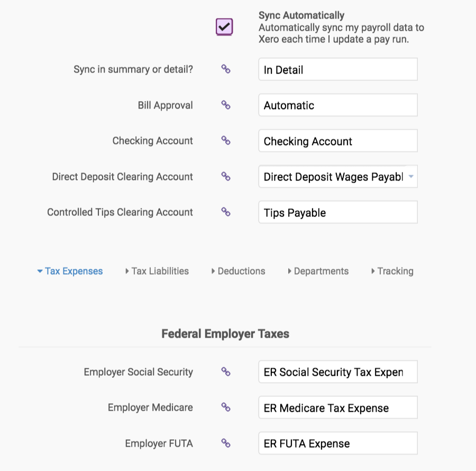The width and height of the screenshot is (476, 471).
Task: Switch to the Tracking tab
Action: click(x=392, y=271)
